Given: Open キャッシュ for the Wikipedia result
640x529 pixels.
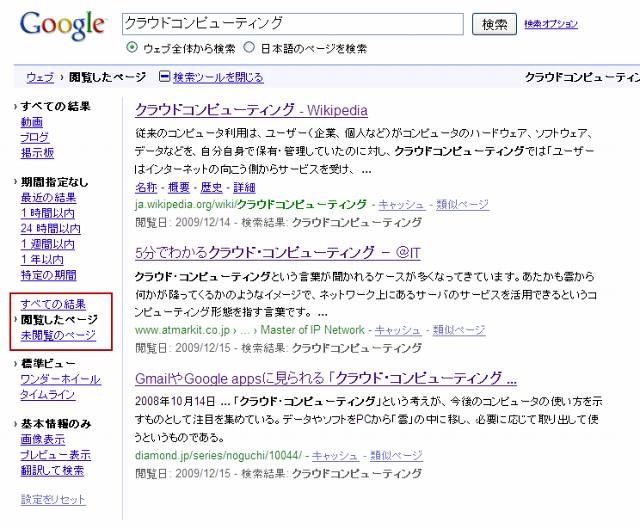Looking at the screenshot, I should point(401,204).
